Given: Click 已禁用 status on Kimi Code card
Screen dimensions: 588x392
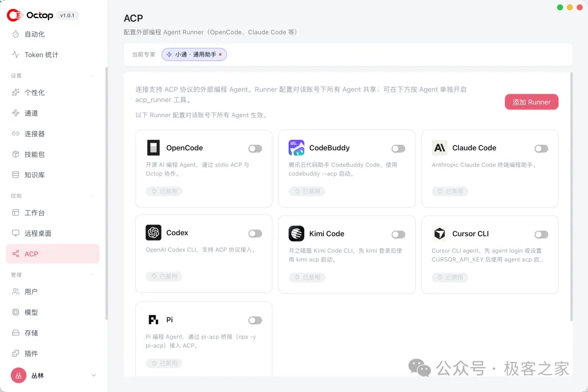Looking at the screenshot, I should click(x=307, y=278).
